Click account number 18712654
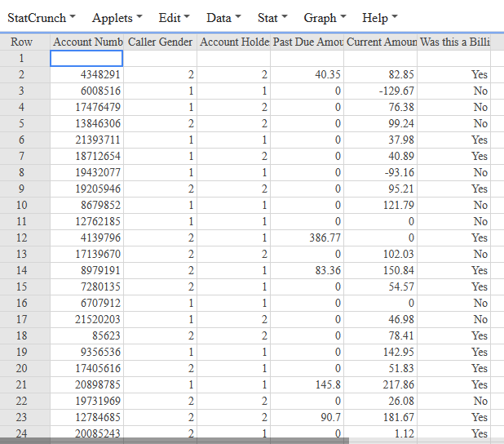 86,157
